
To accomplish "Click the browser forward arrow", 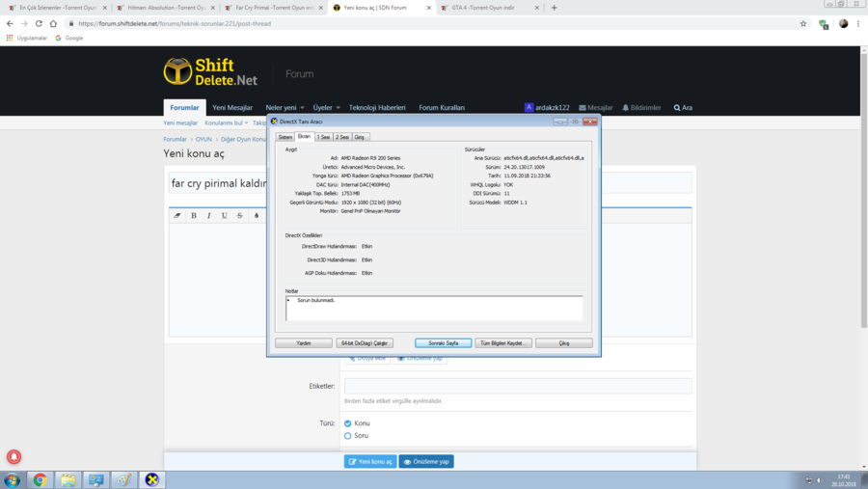I will click(24, 24).
